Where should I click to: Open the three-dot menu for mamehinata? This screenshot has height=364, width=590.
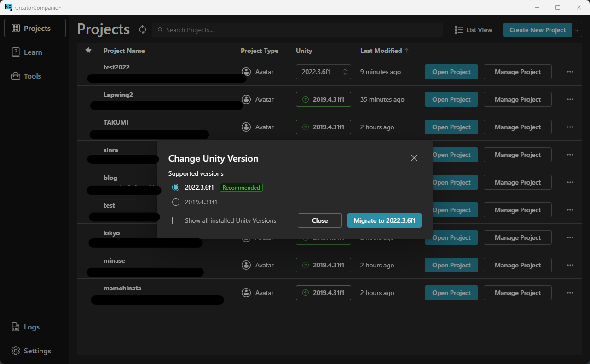570,293
